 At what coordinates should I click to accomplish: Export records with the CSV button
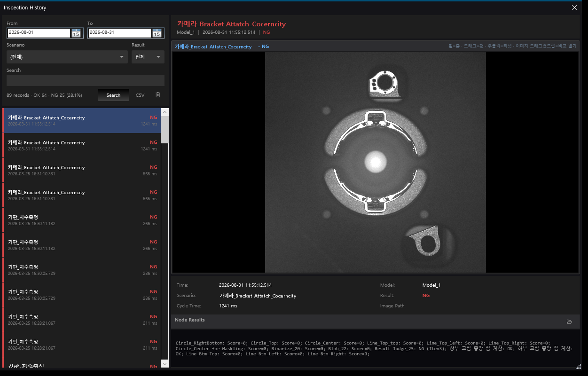(x=140, y=95)
